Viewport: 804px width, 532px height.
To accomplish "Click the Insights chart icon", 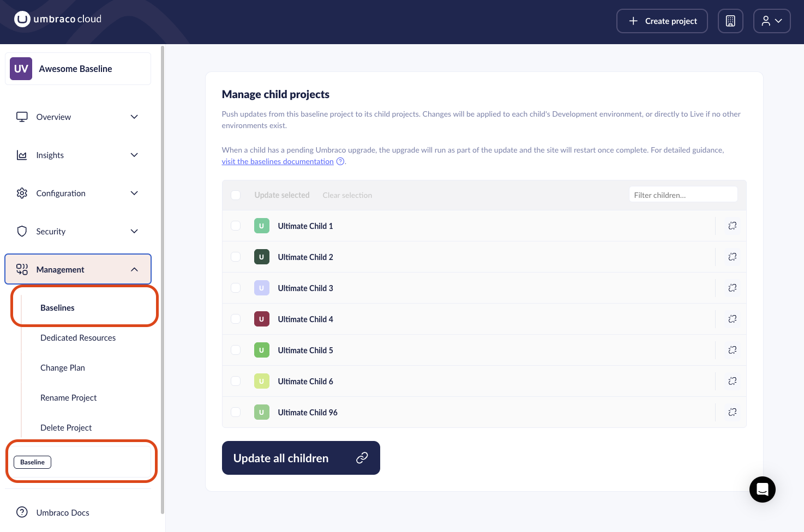I will point(22,155).
